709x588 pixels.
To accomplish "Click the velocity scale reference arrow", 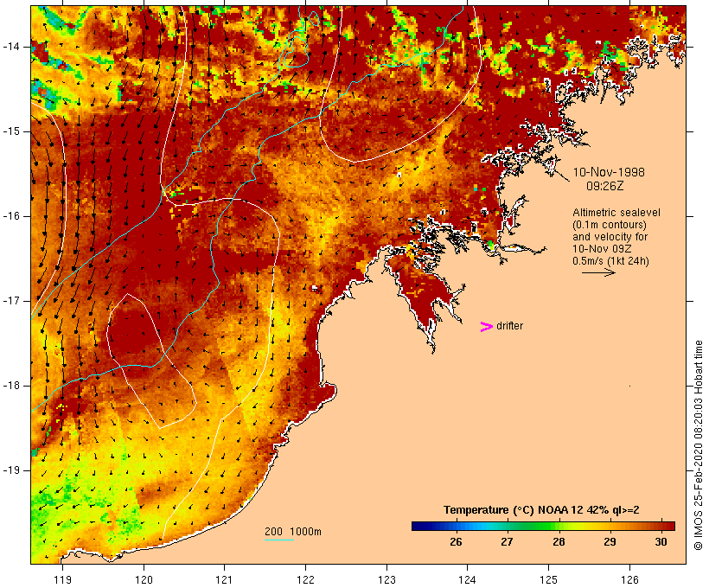I will pyautogui.click(x=598, y=272).
